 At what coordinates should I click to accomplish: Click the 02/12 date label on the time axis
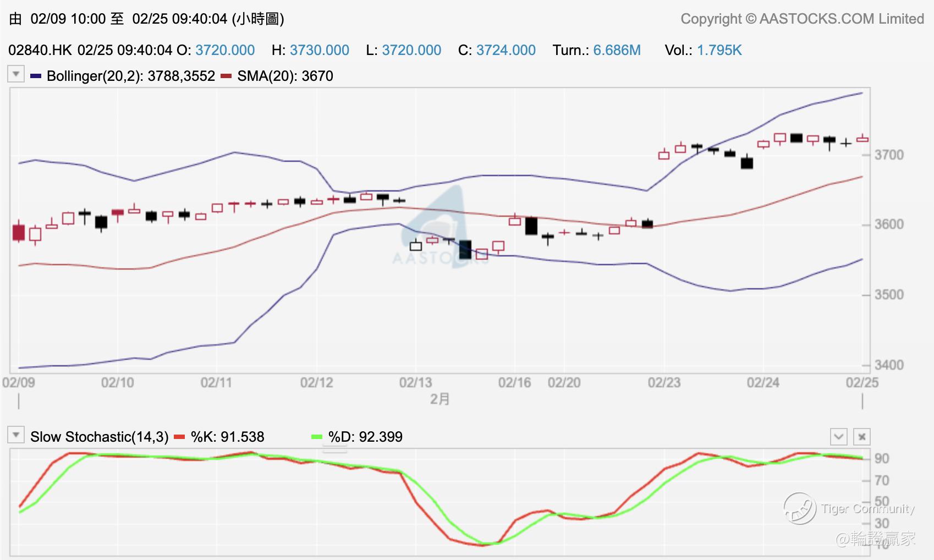[x=317, y=382]
